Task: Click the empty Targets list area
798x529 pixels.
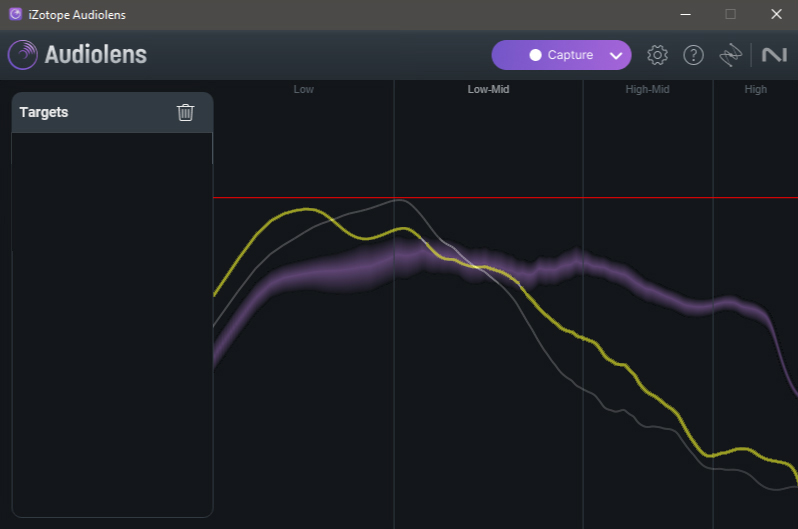Action: (112, 320)
